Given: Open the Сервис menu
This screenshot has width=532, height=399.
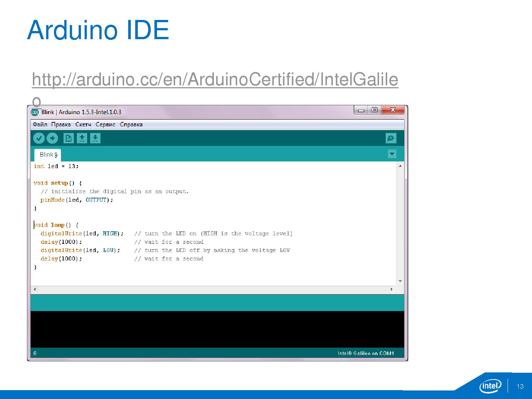Looking at the screenshot, I should pyautogui.click(x=106, y=125).
